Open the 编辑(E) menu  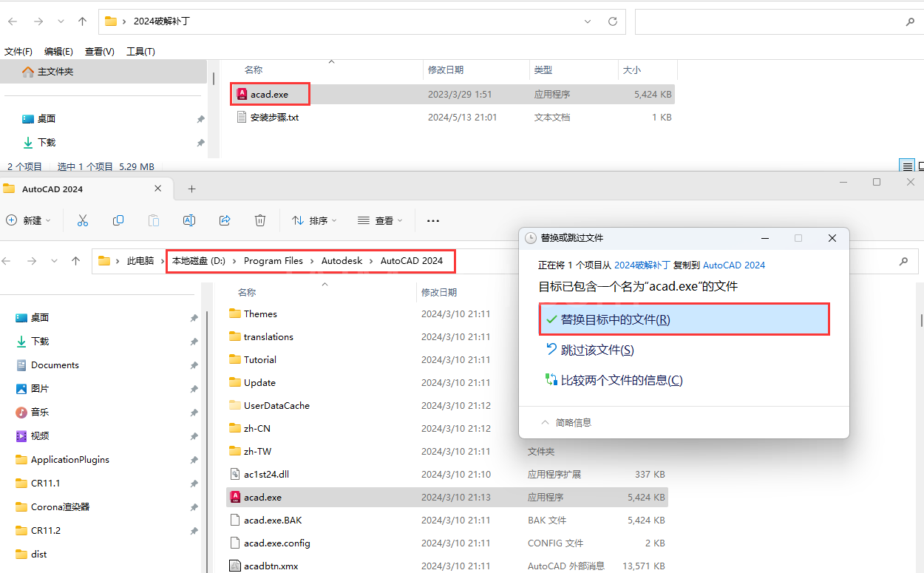pos(58,52)
